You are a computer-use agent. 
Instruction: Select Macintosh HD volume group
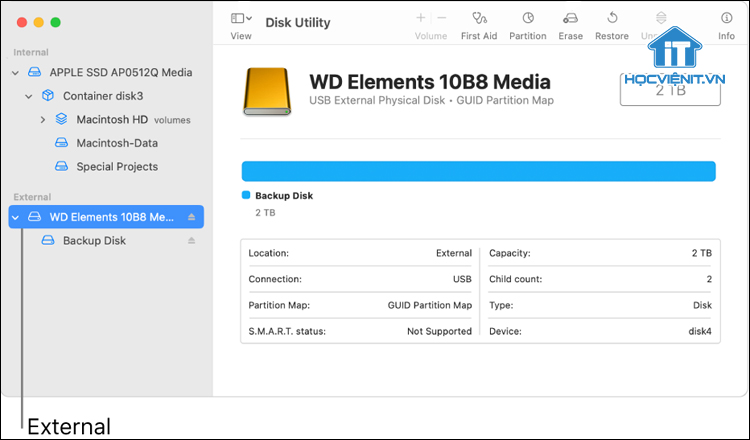(112, 119)
